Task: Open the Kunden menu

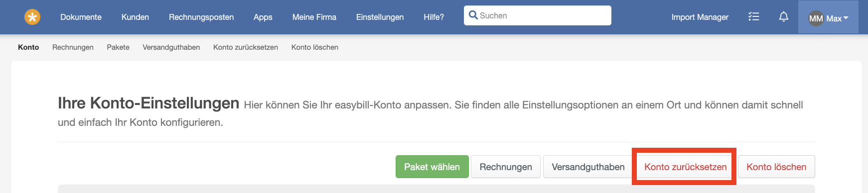Action: (x=135, y=17)
